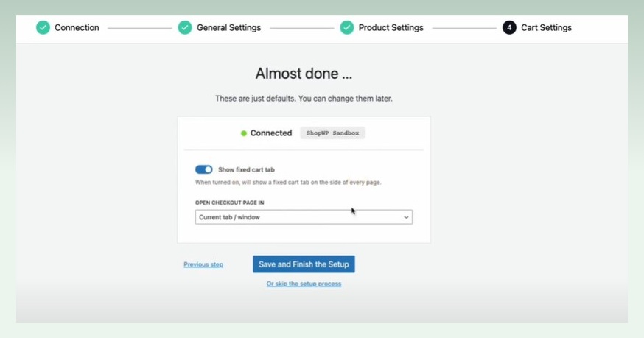Viewport: 644px width, 338px height.
Task: Click Save and Finish the Setup button
Action: click(304, 264)
